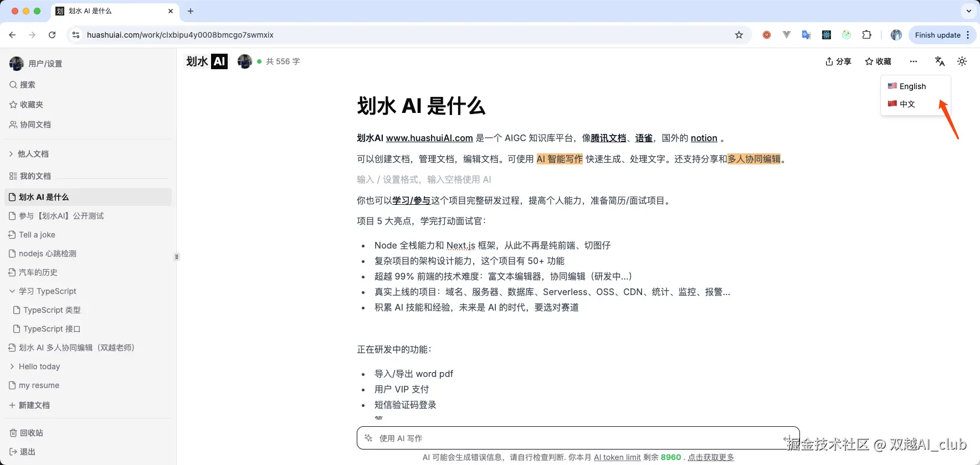Bookmark page with address bar star
The width and height of the screenshot is (980, 465).
click(738, 35)
